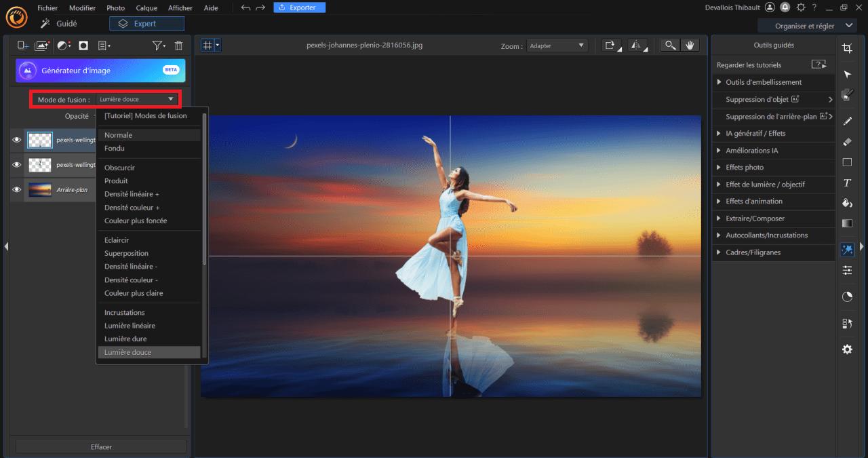The height and width of the screenshot is (458, 868).
Task: Select the Brush pen tool
Action: (847, 121)
